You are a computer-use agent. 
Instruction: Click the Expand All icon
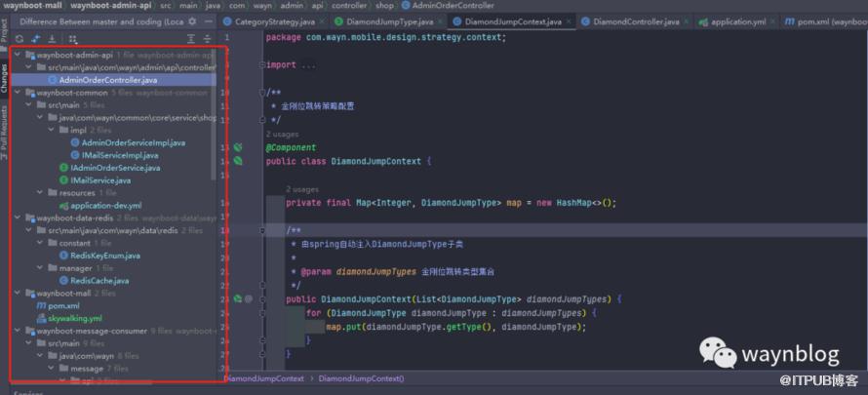pos(189,38)
